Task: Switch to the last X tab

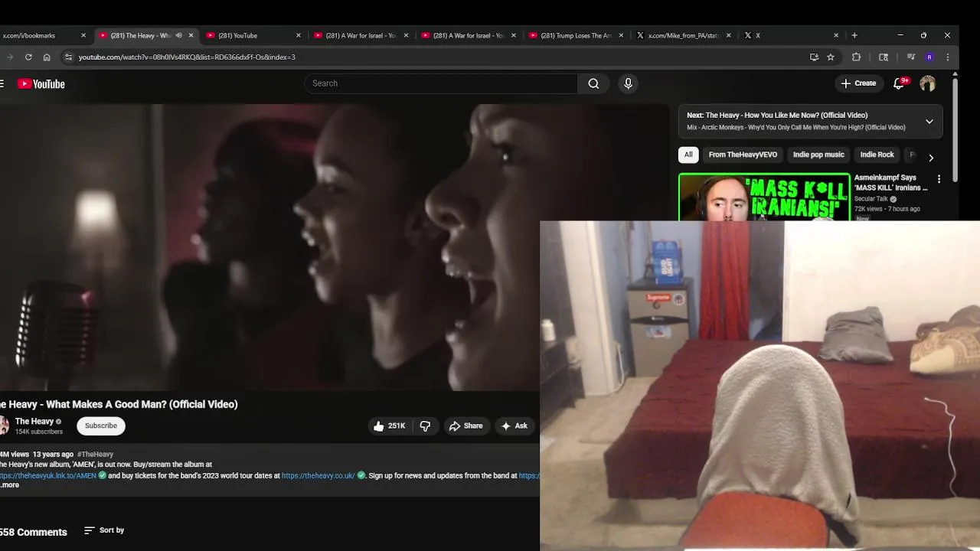Action: pos(790,35)
